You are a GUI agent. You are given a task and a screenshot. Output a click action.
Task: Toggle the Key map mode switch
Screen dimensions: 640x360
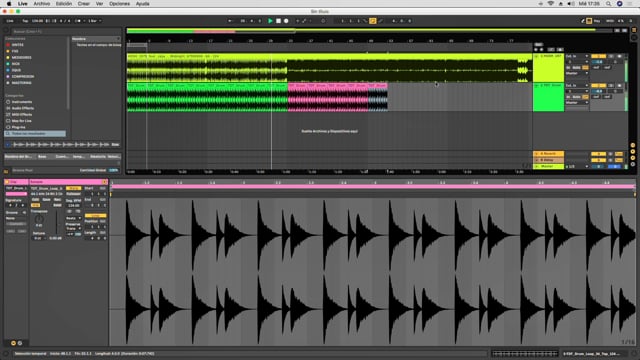point(597,21)
